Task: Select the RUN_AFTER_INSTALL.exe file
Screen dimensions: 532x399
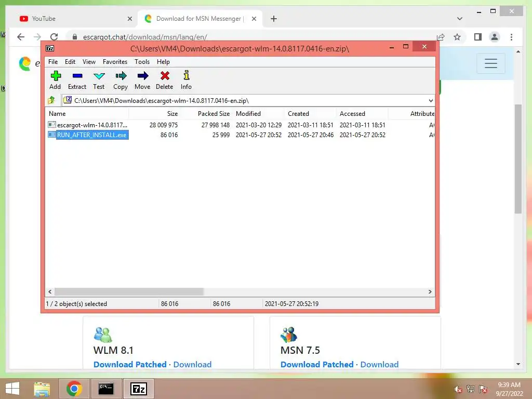Action: tap(88, 135)
